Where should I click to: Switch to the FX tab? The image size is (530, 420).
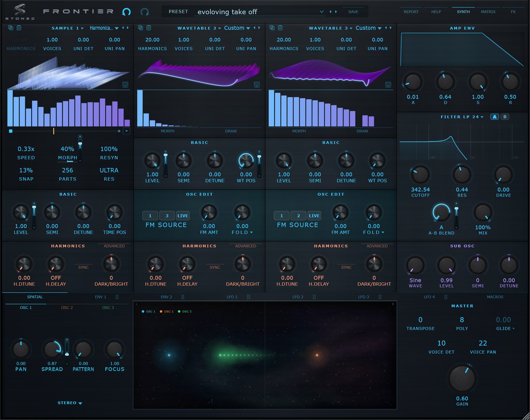(513, 12)
